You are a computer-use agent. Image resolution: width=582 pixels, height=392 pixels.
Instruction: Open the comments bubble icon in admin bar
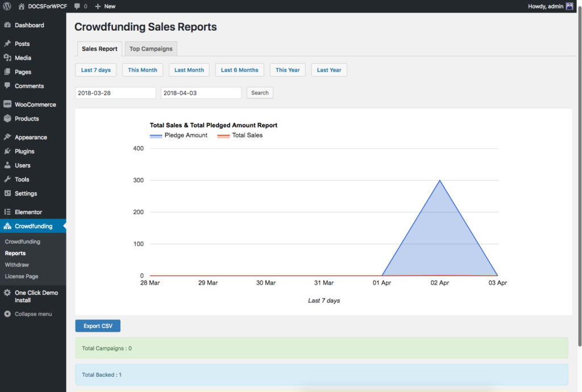click(x=77, y=6)
